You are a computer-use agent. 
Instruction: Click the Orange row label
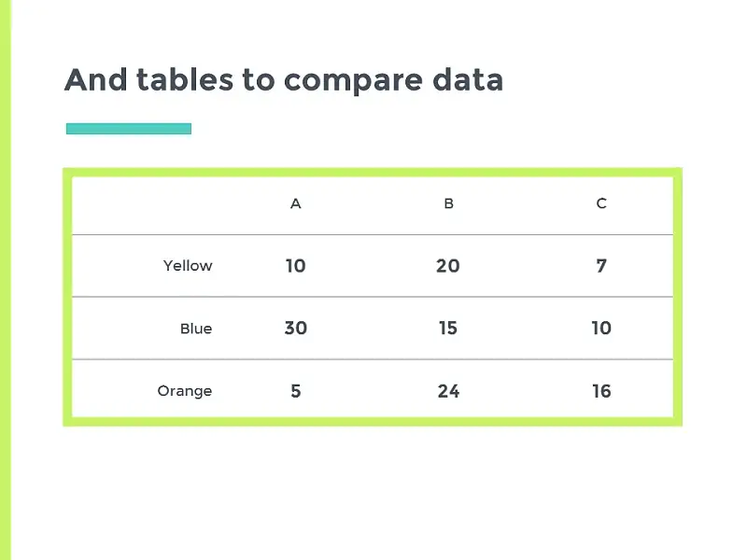point(185,391)
